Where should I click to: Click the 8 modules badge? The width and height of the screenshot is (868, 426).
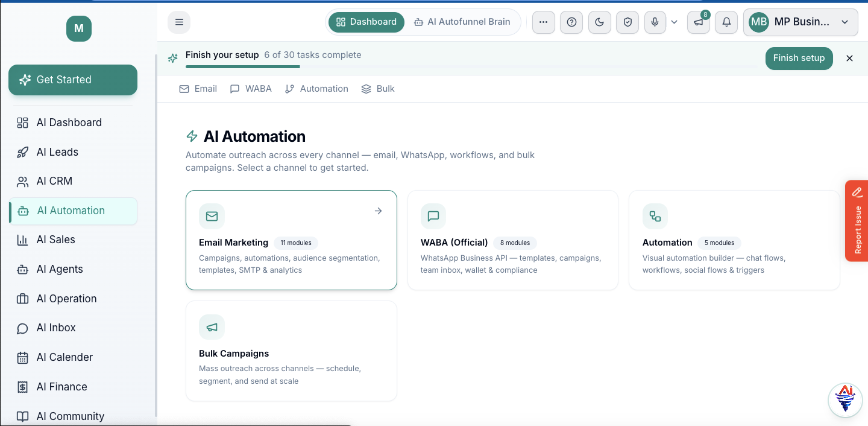point(515,243)
